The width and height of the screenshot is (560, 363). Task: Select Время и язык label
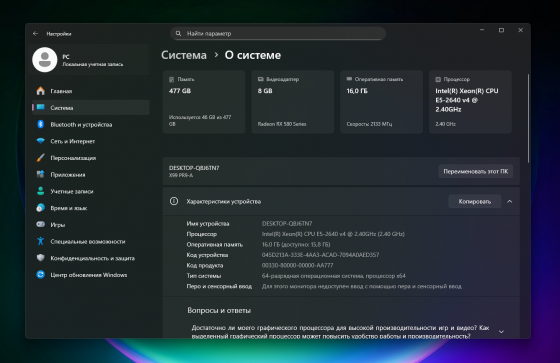coord(69,208)
